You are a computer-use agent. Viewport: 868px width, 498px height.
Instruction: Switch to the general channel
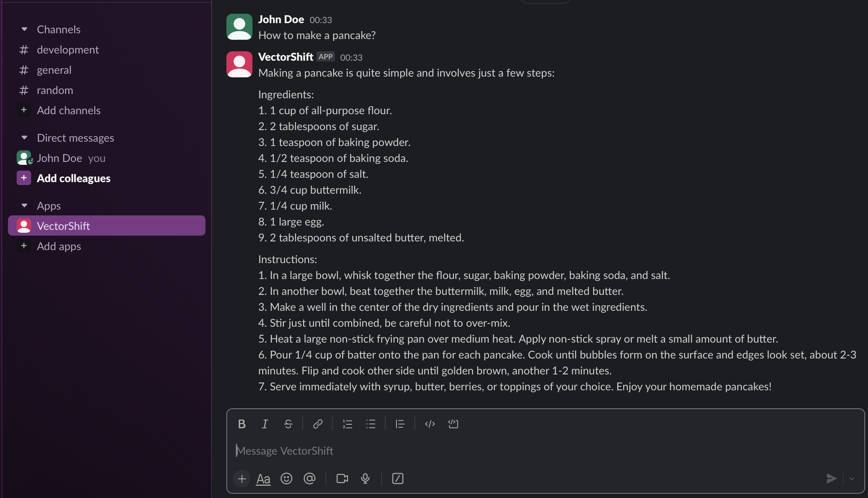[x=54, y=70]
